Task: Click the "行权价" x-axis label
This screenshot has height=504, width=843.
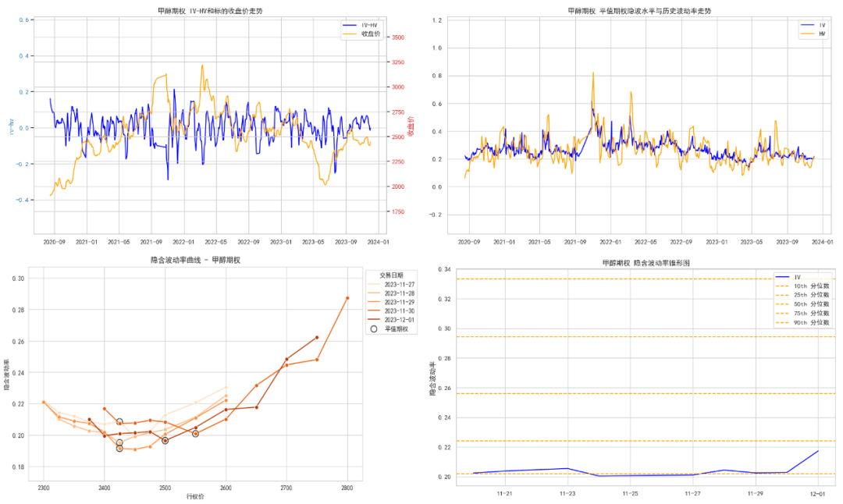Action: (x=195, y=496)
